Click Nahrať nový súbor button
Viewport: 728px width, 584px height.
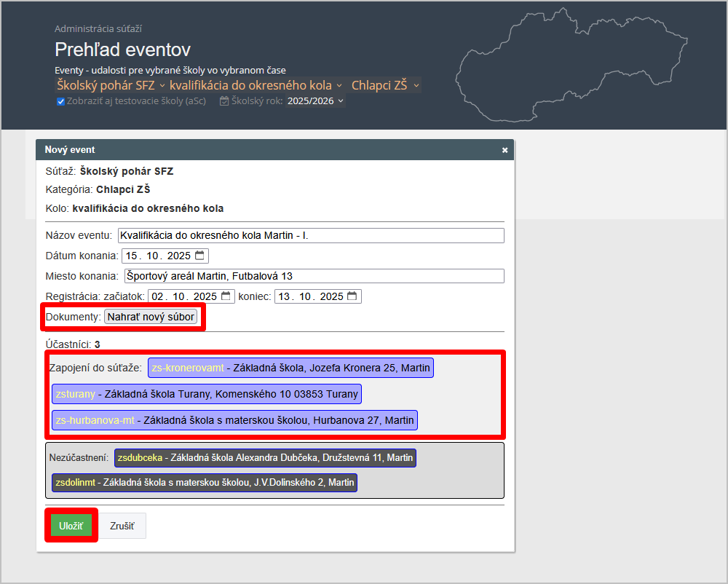click(x=151, y=317)
